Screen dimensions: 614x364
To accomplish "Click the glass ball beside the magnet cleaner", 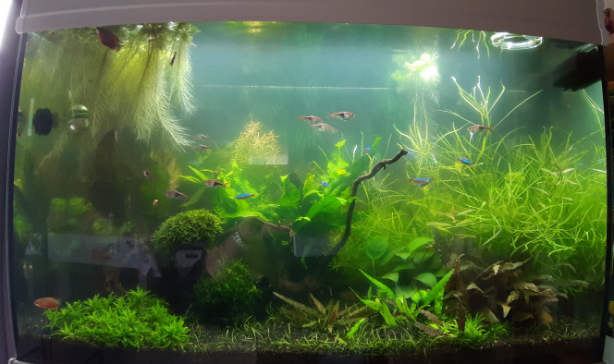I will click(80, 118).
